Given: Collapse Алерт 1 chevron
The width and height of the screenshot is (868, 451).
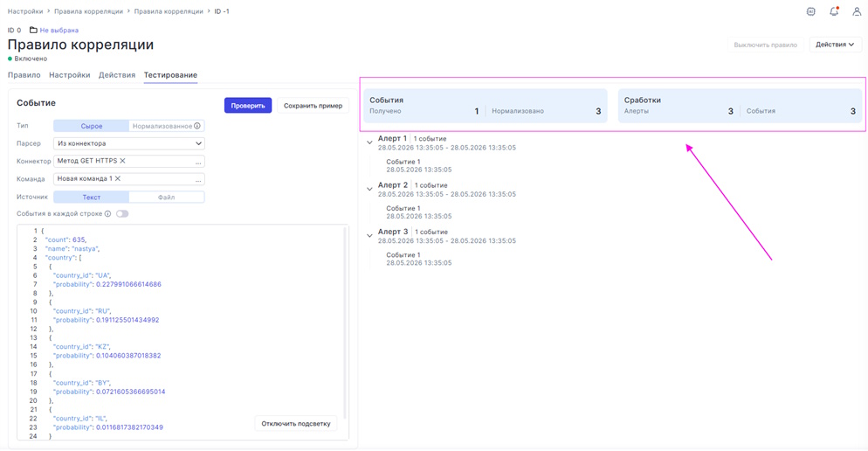Looking at the screenshot, I should 369,142.
